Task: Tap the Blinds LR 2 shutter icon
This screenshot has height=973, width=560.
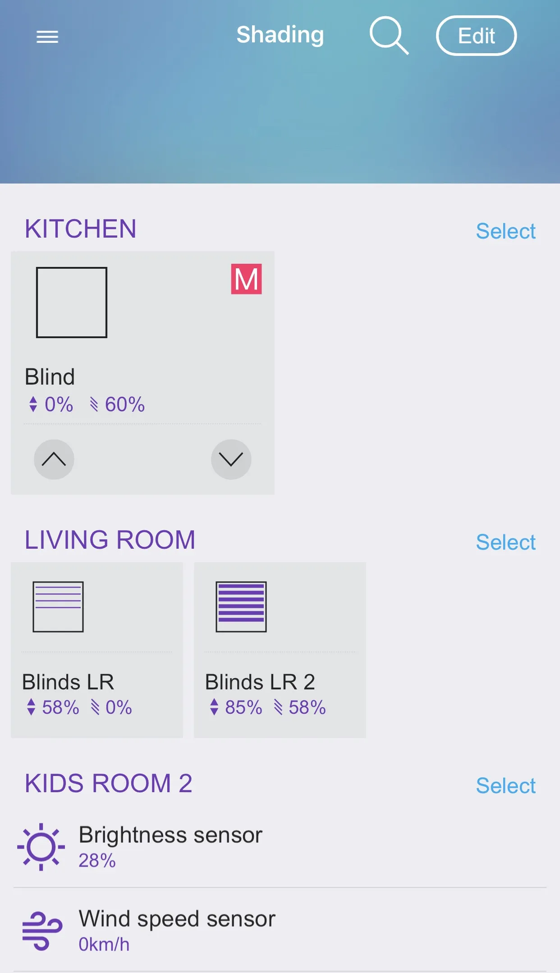Action: pyautogui.click(x=241, y=606)
